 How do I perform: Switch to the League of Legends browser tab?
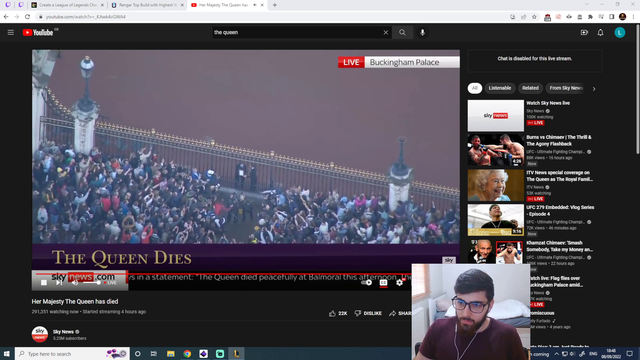point(67,5)
